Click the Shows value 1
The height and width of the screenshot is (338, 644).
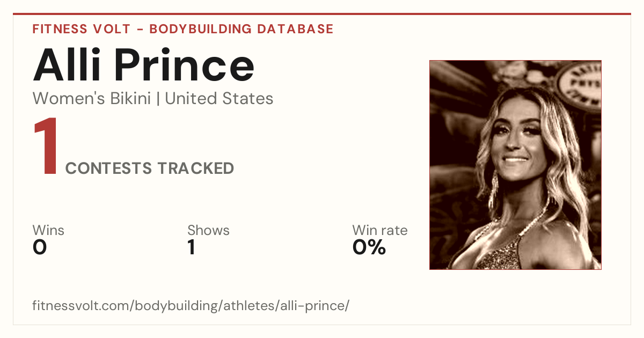point(191,248)
